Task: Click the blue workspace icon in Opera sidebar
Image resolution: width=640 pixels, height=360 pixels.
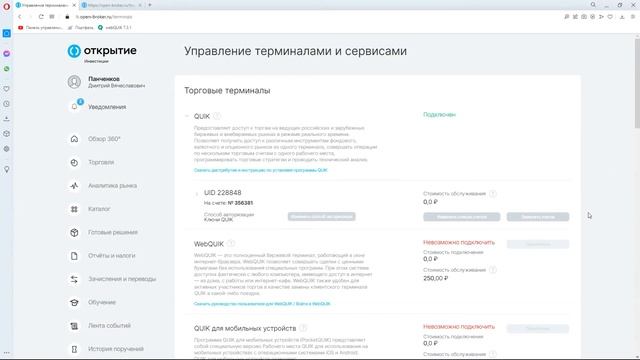Action: click(7, 33)
